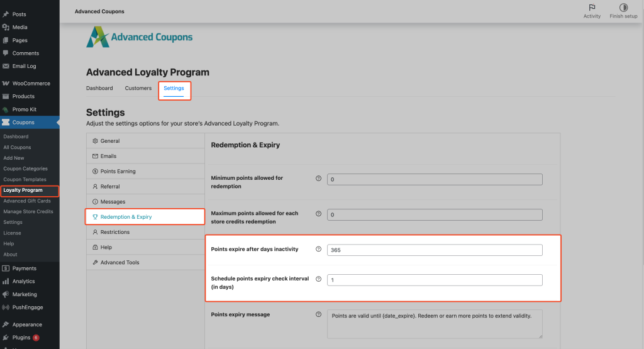Open the Advanced Tools section

(145, 262)
